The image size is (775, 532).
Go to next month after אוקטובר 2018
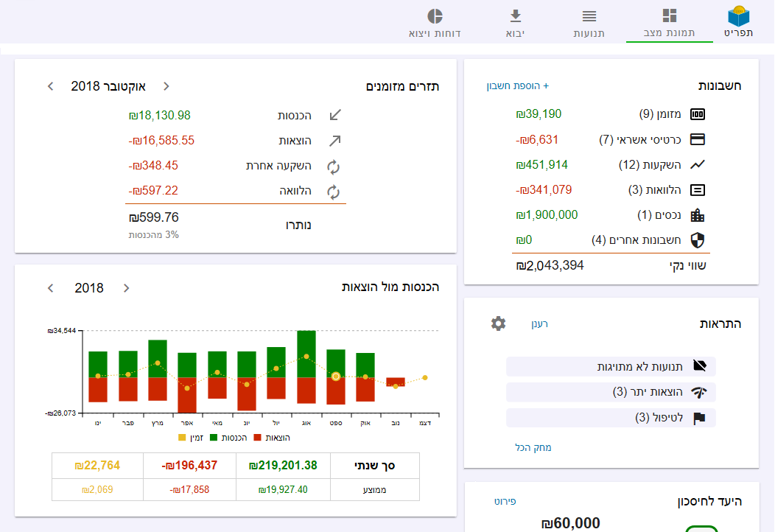pyautogui.click(x=50, y=86)
